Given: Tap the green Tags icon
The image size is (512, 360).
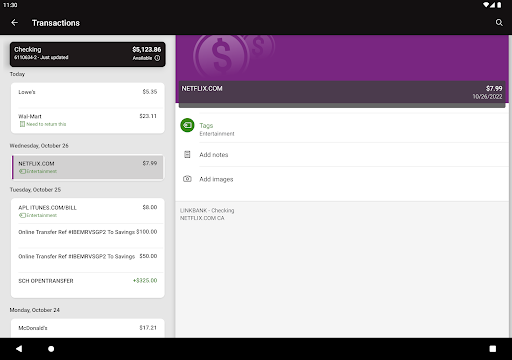Looking at the screenshot, I should pos(187,125).
